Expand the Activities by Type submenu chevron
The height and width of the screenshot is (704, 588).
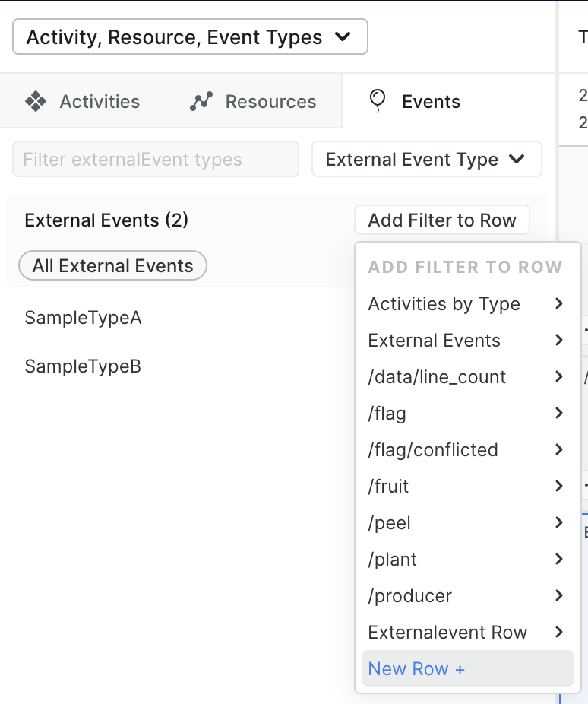click(560, 303)
